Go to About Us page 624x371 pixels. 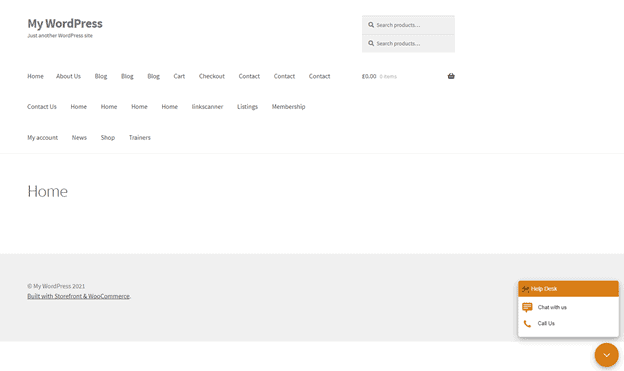(68, 76)
